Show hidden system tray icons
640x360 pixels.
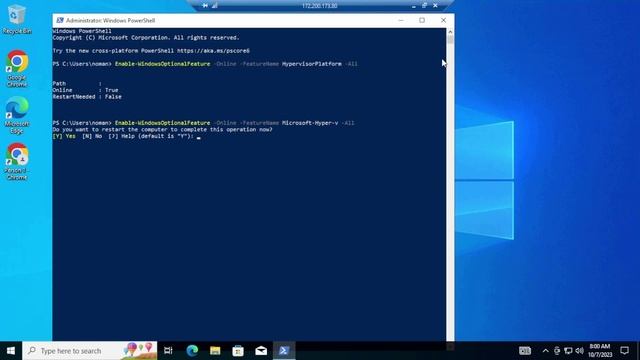click(545, 351)
